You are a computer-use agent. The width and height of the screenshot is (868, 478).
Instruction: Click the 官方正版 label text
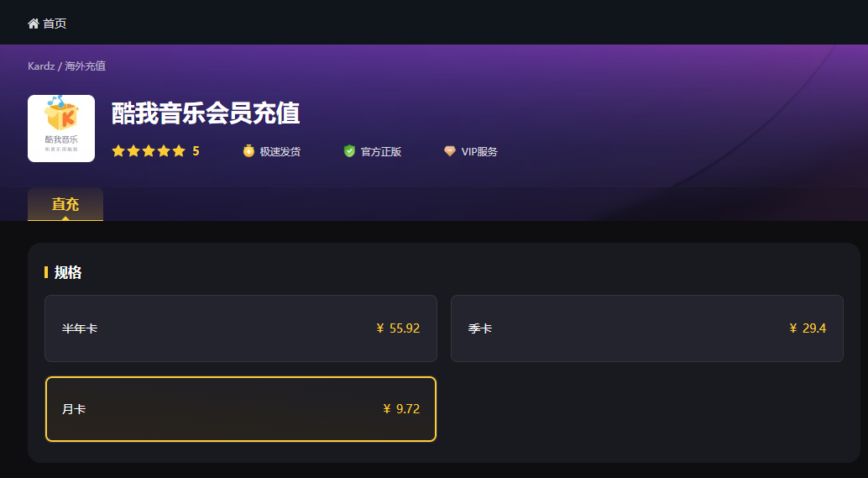381,152
